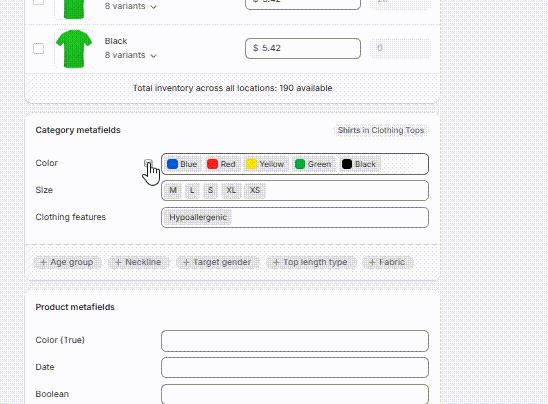Click into the Color (True) metafield input
The image size is (548, 404).
coord(295,341)
